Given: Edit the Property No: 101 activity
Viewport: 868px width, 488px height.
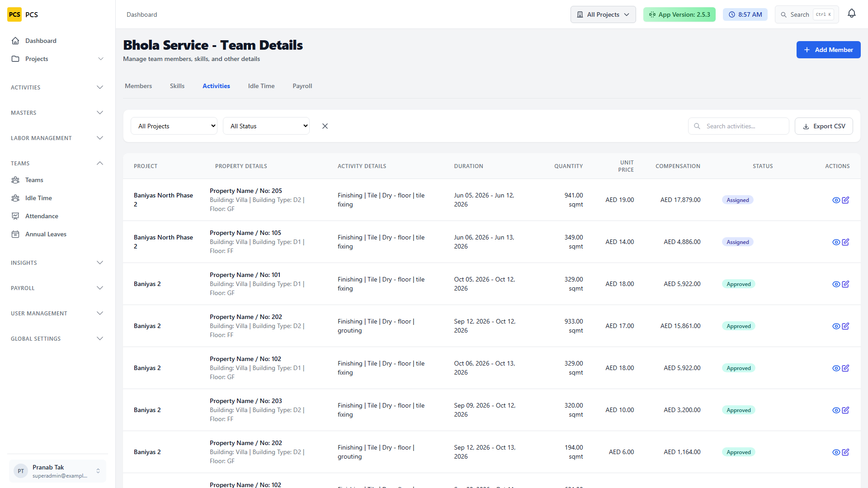Looking at the screenshot, I should click(x=845, y=284).
